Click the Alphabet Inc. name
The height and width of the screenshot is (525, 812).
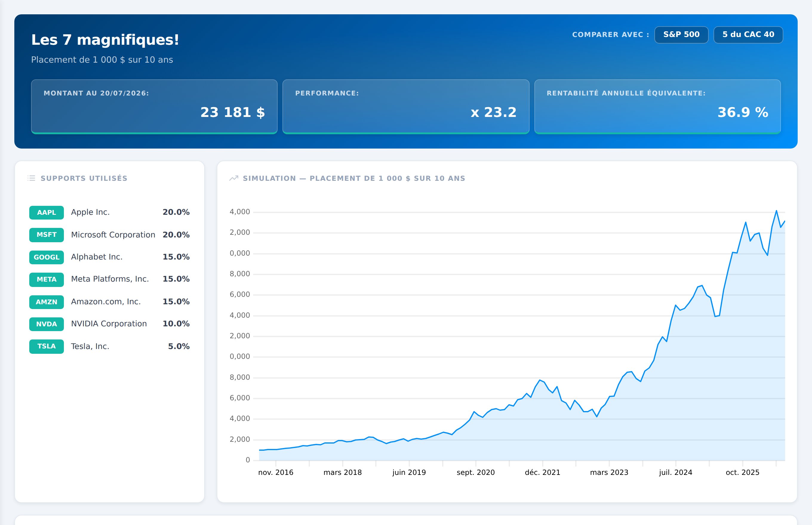pos(96,257)
